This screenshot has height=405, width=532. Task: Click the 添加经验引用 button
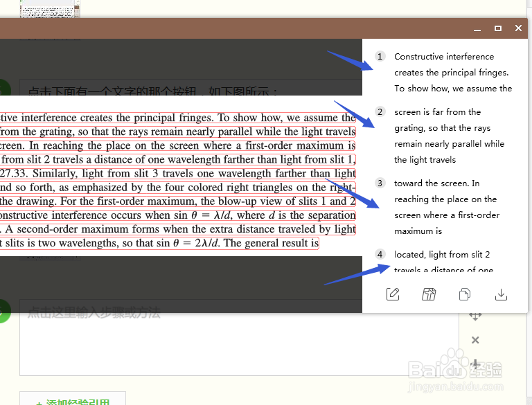(73, 399)
